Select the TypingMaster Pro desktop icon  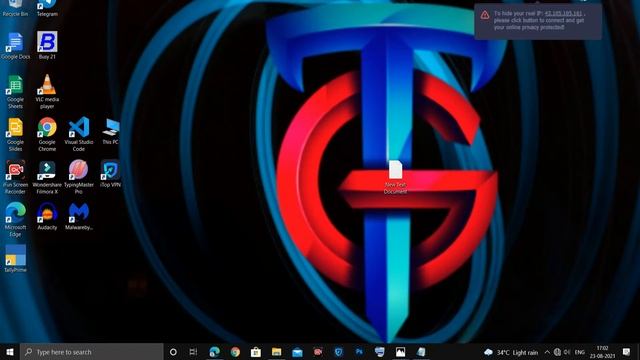(79, 177)
